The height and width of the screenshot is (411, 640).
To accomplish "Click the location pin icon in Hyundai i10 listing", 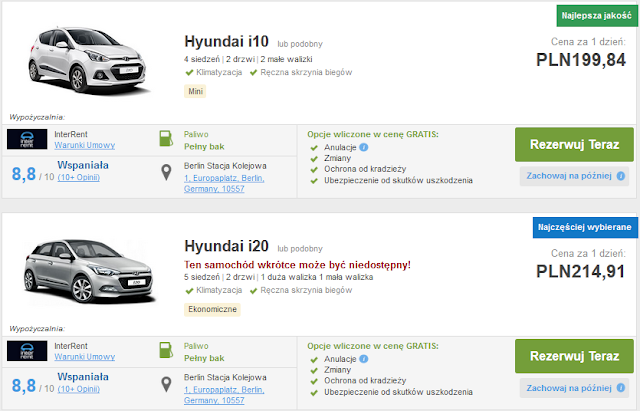I will pos(166,173).
